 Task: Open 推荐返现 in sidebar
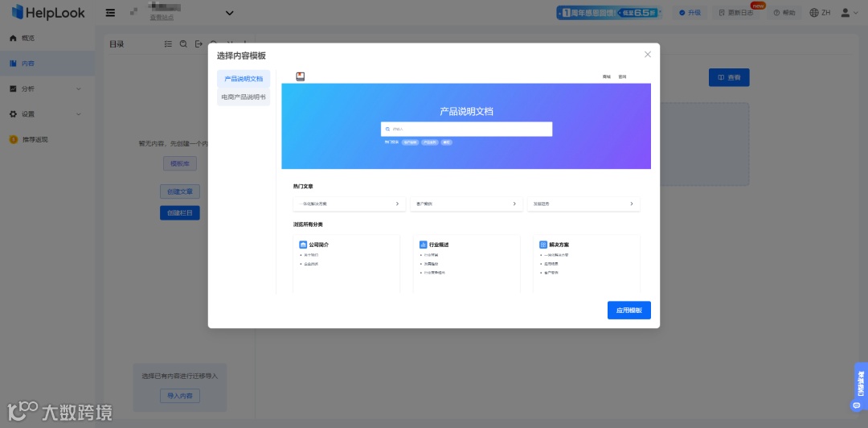[47, 139]
